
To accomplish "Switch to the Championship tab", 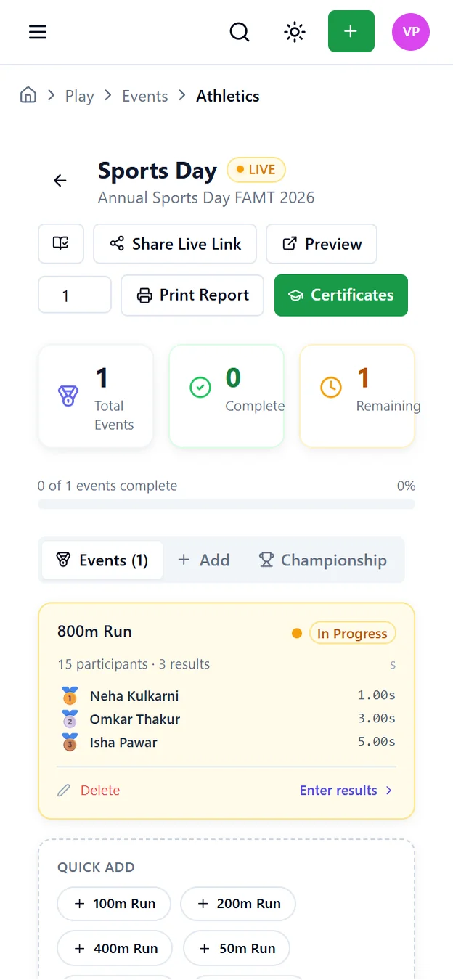I will (x=323, y=560).
